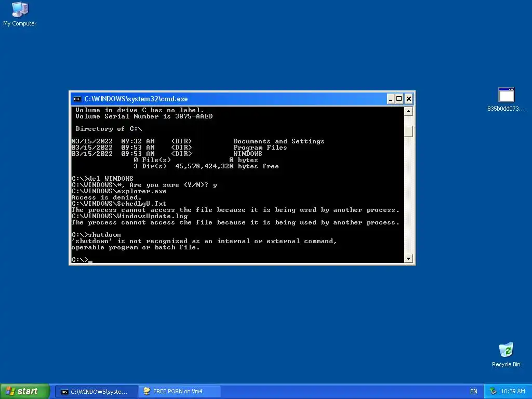Switch to the 'on Vm4' taskbar window button

pyautogui.click(x=180, y=392)
